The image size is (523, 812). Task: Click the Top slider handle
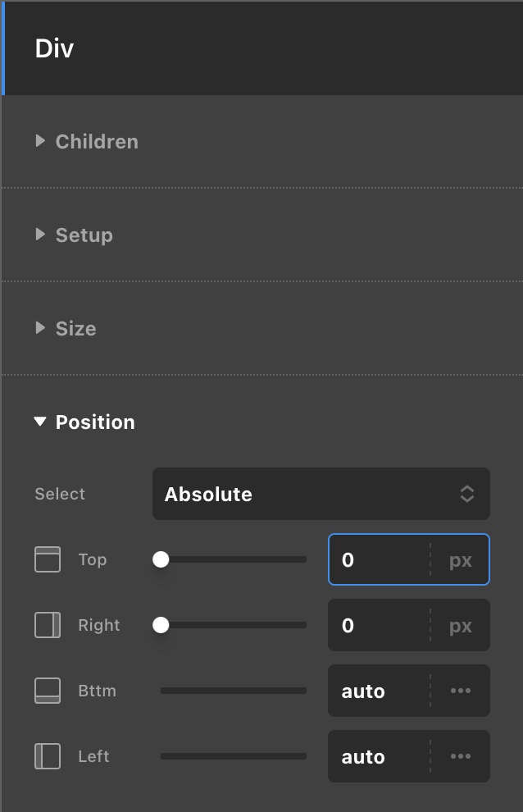(x=161, y=559)
